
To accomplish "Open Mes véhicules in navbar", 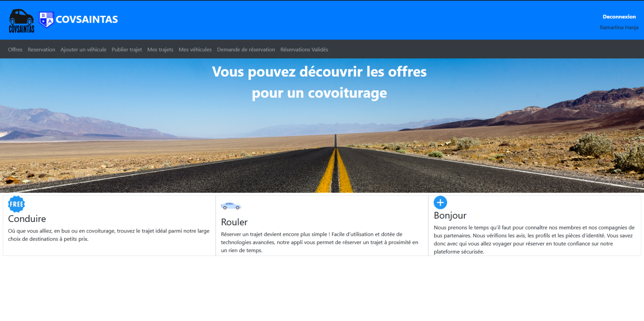I will tap(195, 50).
